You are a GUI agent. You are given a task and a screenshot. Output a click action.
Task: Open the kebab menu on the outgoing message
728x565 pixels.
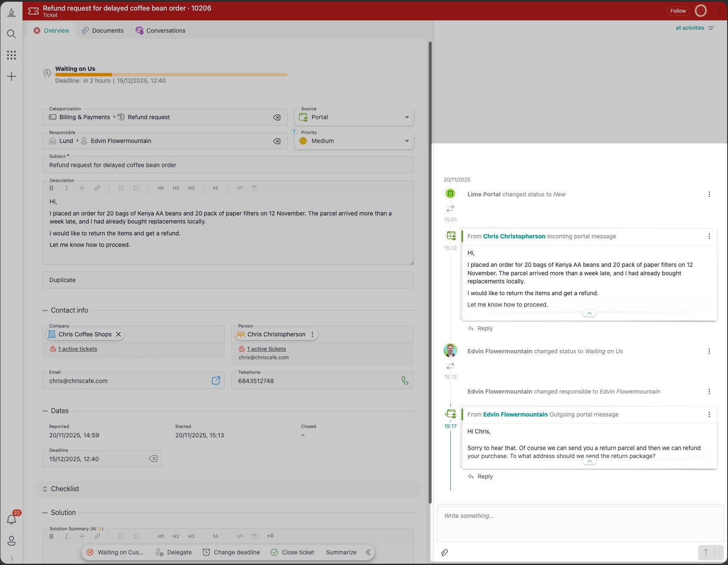pos(709,414)
